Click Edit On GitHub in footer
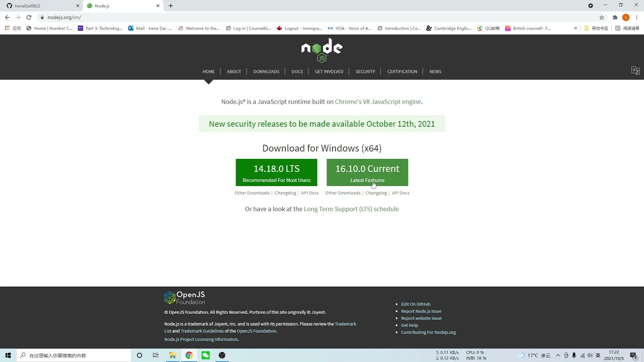Image resolution: width=644 pixels, height=362 pixels. coord(416,304)
